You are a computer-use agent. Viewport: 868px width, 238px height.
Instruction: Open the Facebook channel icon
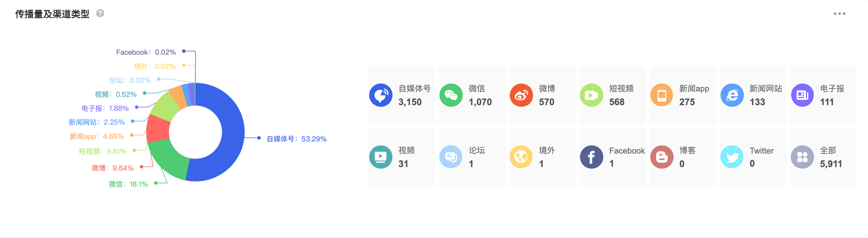coord(592,157)
